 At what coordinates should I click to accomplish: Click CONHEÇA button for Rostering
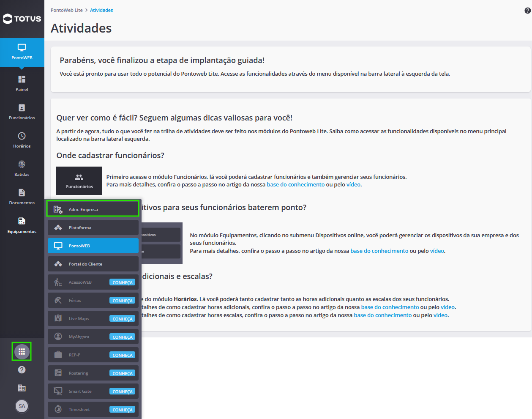tap(123, 373)
